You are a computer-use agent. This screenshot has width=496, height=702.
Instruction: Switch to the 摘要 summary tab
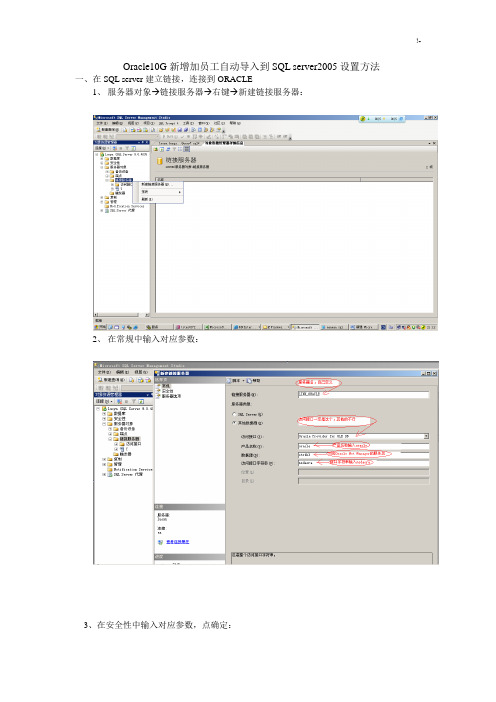(x=224, y=143)
